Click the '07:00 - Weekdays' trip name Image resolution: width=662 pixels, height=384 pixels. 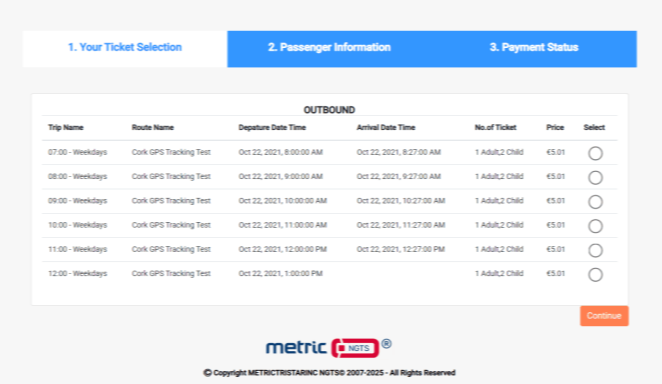coord(77,152)
